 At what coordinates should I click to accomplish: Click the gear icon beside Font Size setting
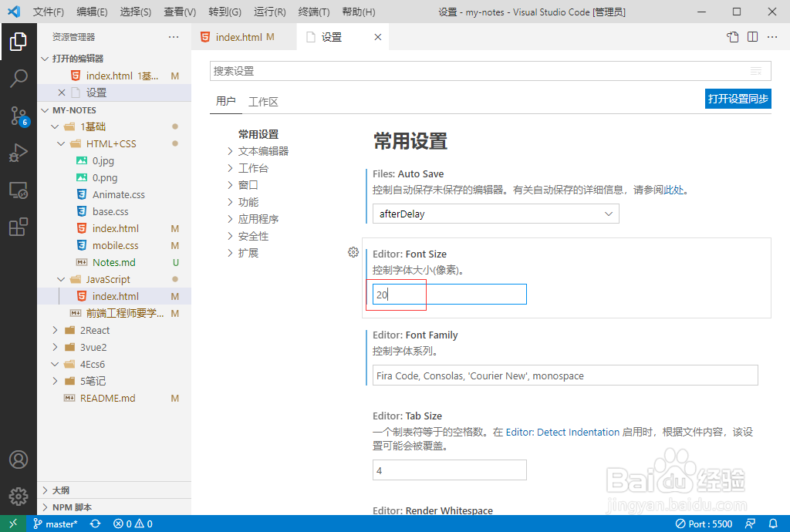pyautogui.click(x=353, y=252)
